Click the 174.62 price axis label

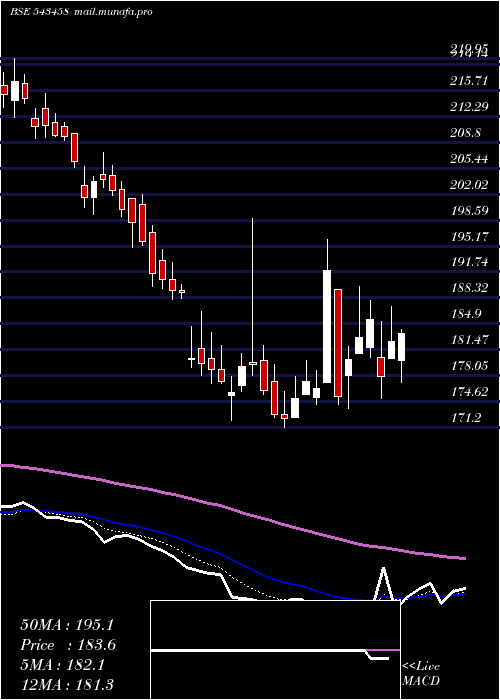pyautogui.click(x=470, y=392)
